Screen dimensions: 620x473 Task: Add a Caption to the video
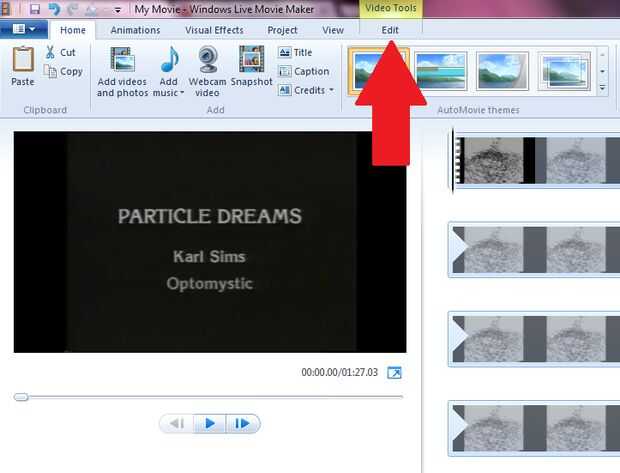coord(304,72)
